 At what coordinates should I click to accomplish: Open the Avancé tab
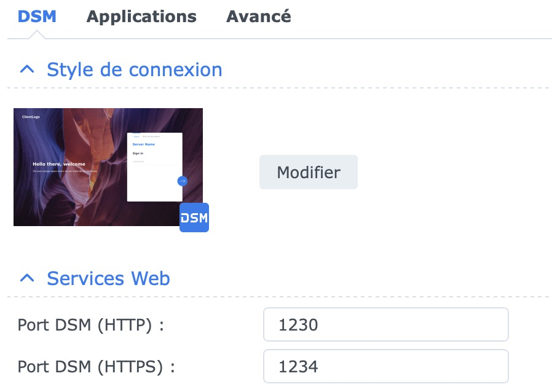coord(258,17)
